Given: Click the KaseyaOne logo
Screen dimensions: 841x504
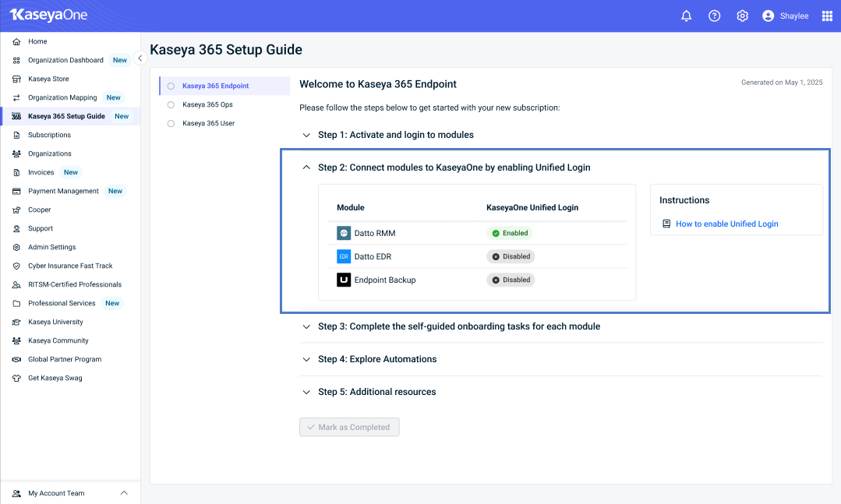Looking at the screenshot, I should [48, 15].
